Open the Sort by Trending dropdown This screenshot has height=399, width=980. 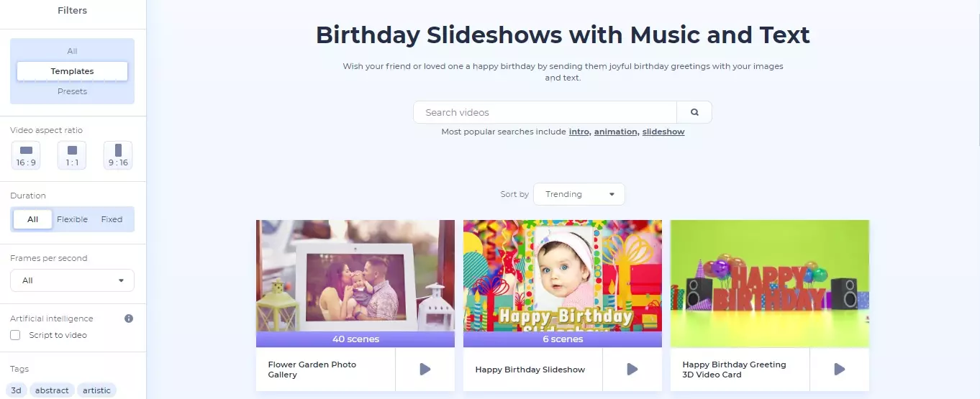coord(579,194)
